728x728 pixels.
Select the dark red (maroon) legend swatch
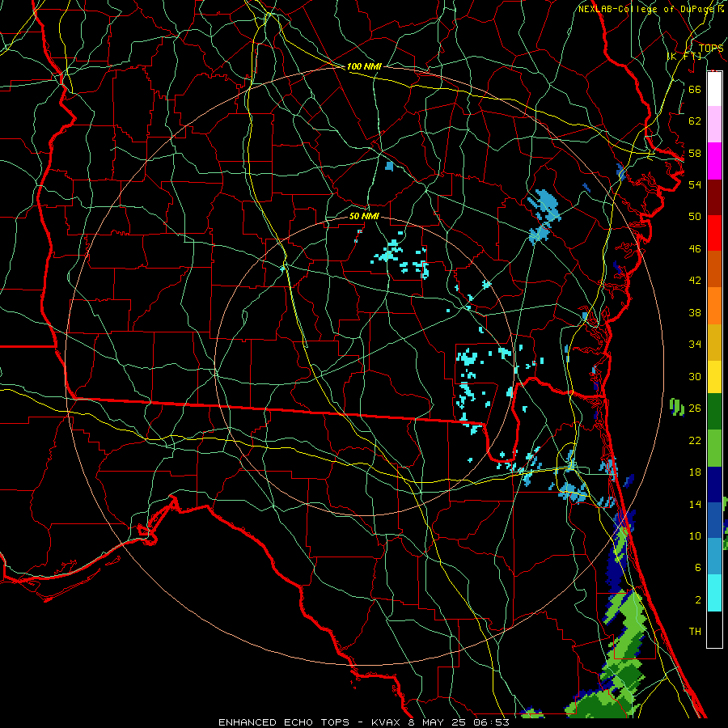pyautogui.click(x=714, y=197)
